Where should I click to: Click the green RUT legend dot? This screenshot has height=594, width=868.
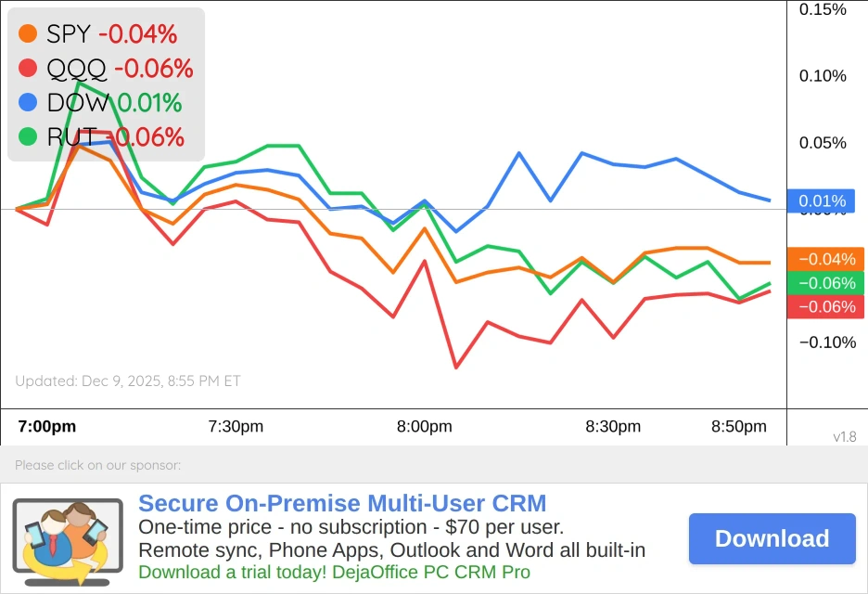[28, 136]
